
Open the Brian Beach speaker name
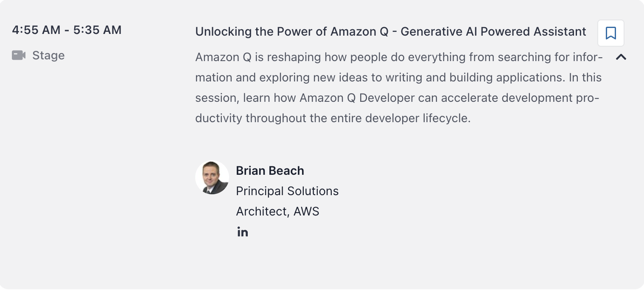[270, 171]
